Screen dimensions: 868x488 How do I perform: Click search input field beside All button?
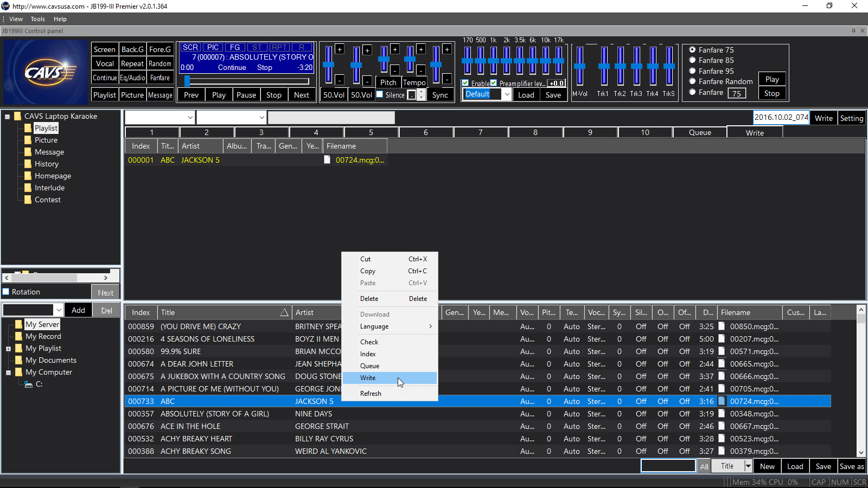point(668,466)
